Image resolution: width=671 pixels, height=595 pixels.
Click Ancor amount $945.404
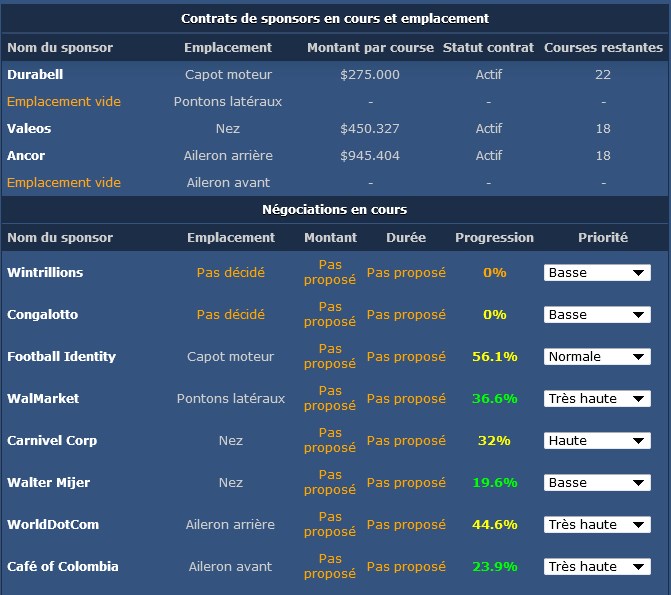[x=370, y=155]
